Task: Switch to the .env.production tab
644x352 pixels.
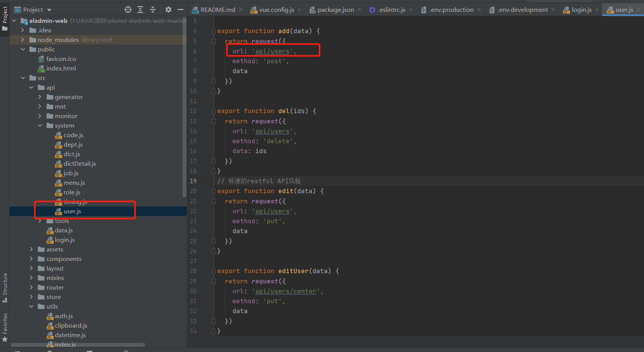Action: 451,10
